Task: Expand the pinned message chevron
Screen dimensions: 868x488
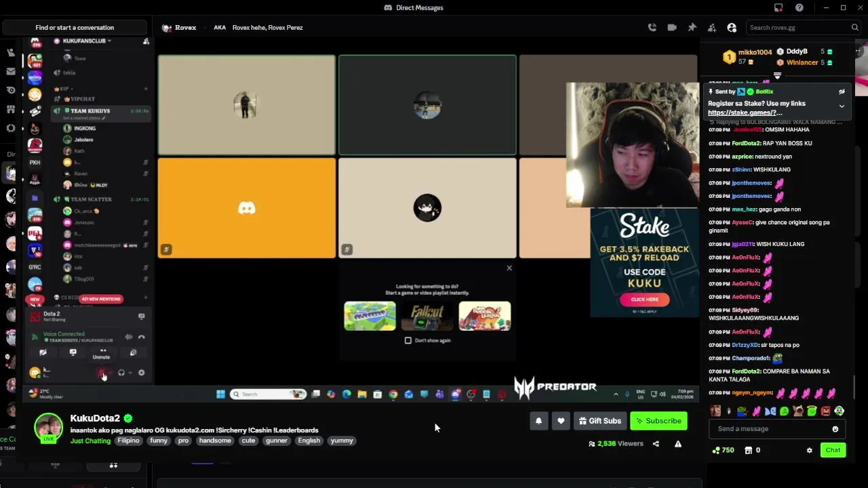Action: (x=842, y=106)
